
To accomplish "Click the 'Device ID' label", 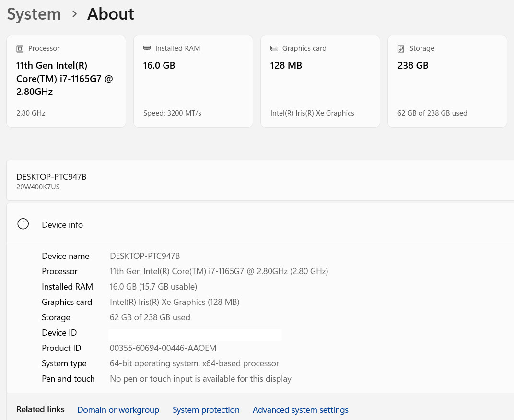I will click(x=59, y=333).
